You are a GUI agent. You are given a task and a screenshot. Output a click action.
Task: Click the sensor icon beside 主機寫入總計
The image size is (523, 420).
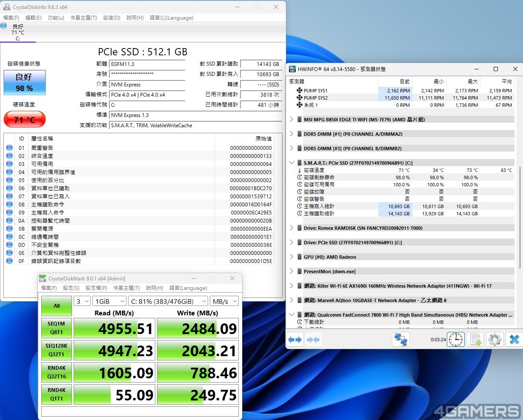click(x=300, y=206)
